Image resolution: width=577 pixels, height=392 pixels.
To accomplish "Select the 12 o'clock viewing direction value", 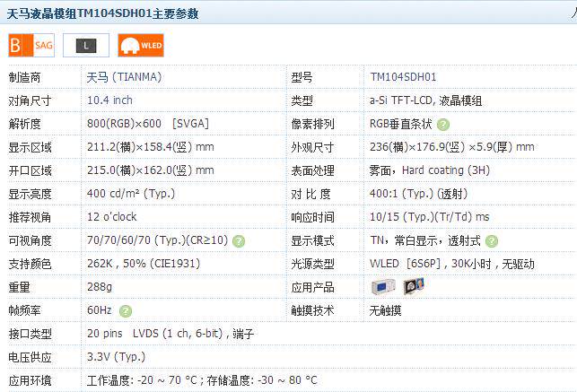I will [x=112, y=217].
